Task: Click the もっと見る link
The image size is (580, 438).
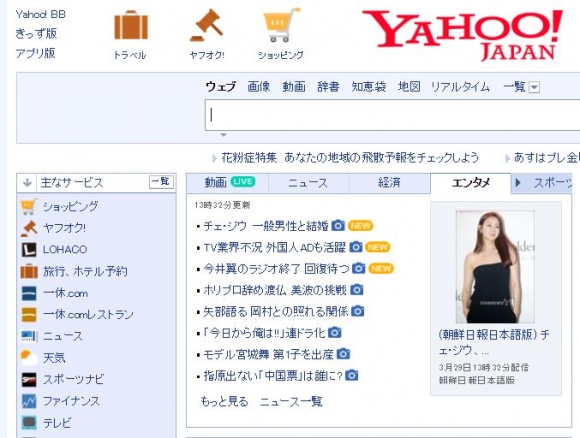Action: (224, 401)
